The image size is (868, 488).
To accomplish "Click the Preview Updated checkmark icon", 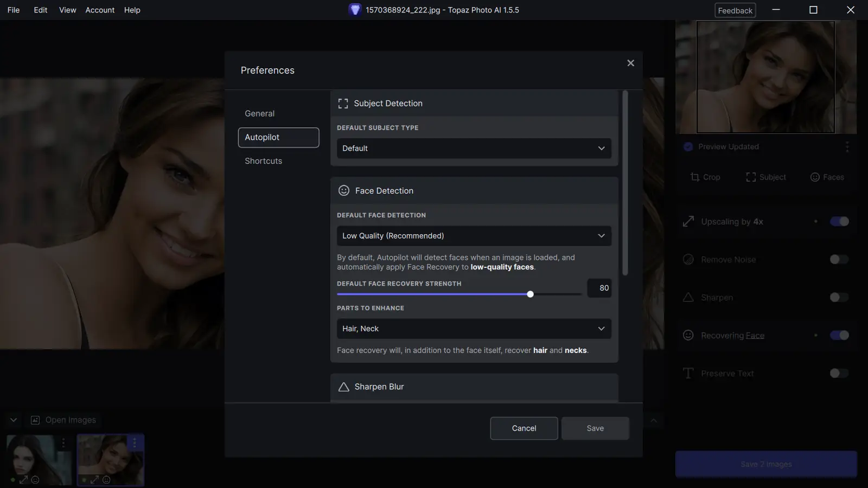I will (688, 147).
